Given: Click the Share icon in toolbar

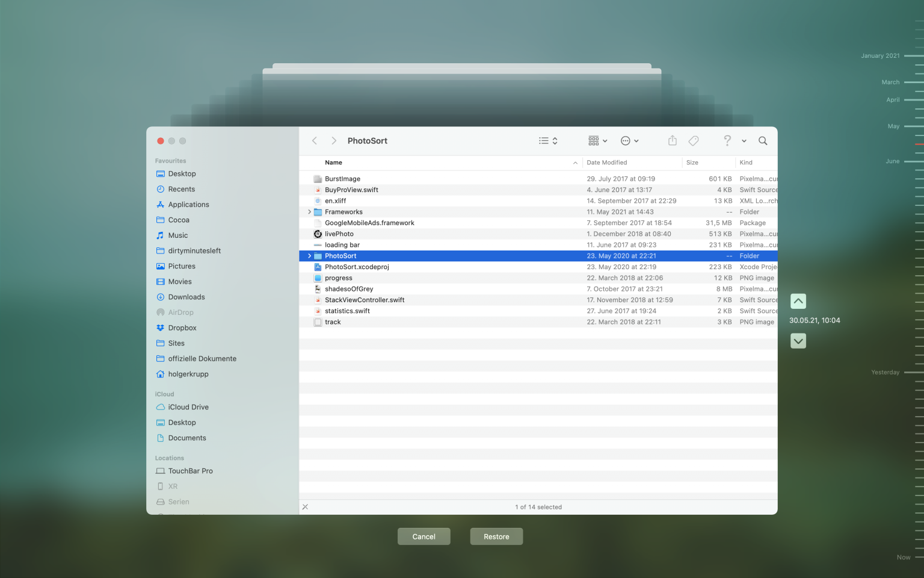Looking at the screenshot, I should [672, 141].
